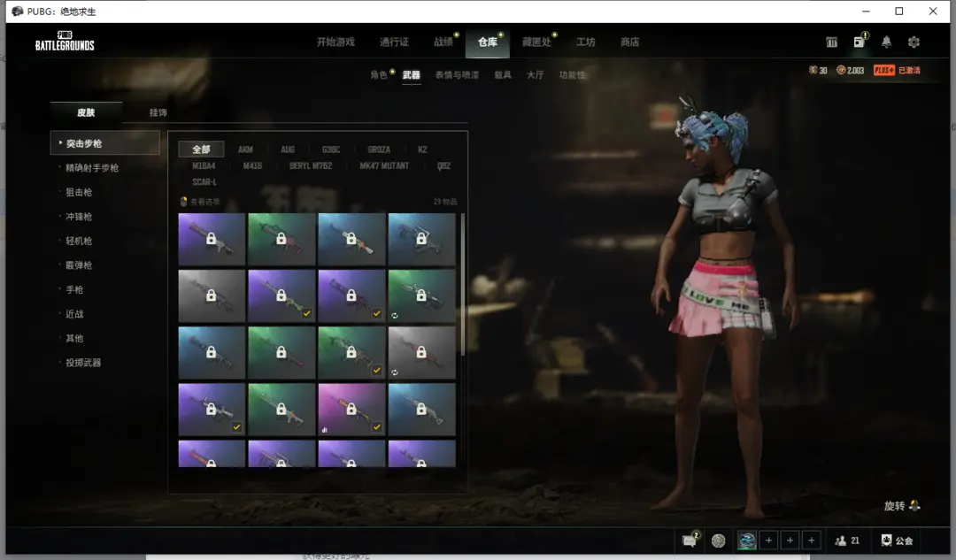Switch to the 载具 sub-tab
Viewport: 956px width, 560px height.
tap(503, 75)
